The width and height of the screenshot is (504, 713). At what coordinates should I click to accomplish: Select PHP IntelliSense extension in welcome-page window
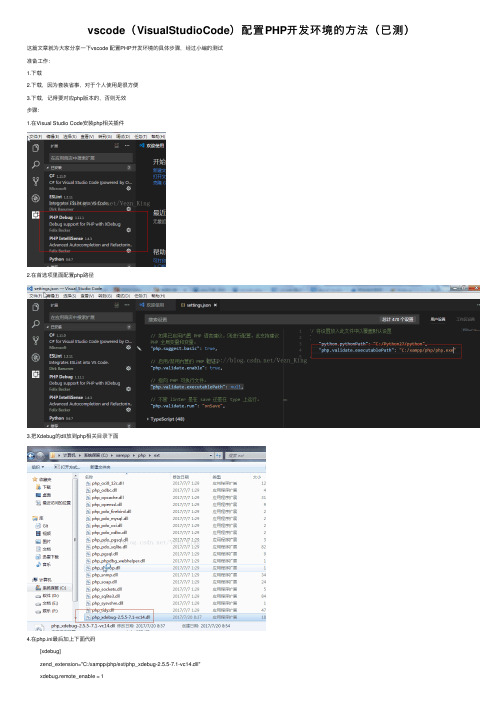[90, 245]
